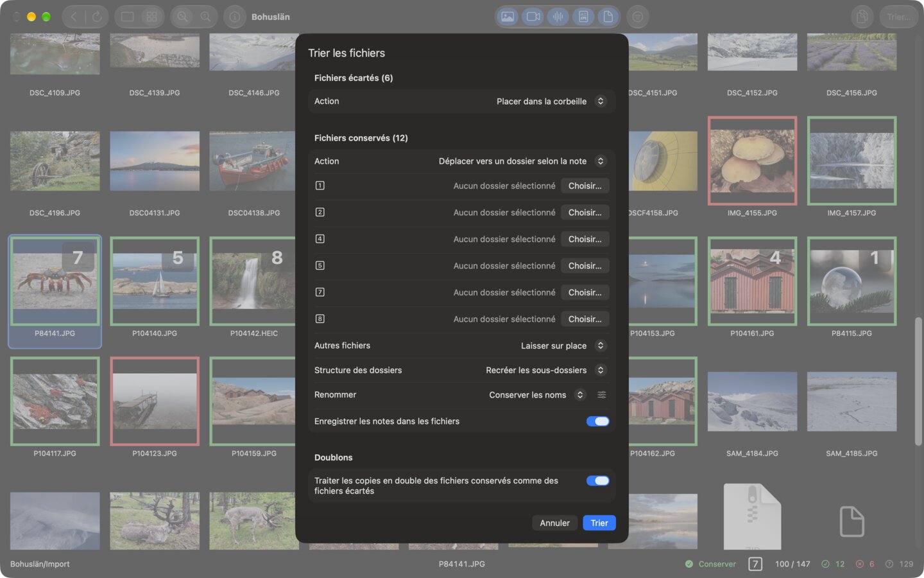The width and height of the screenshot is (924, 578).
Task: Open the Placer dans la corbeille dropdown
Action: point(551,101)
